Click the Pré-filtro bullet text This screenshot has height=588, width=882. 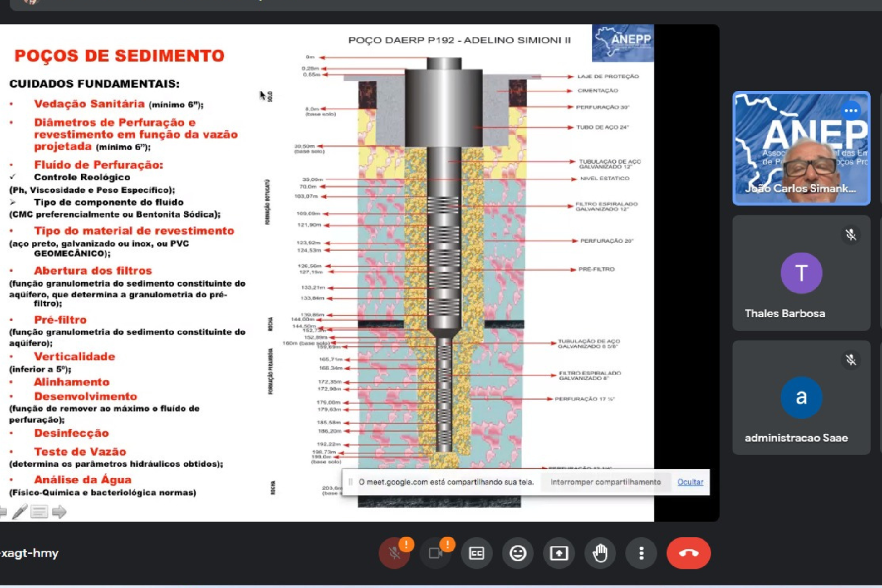60,320
